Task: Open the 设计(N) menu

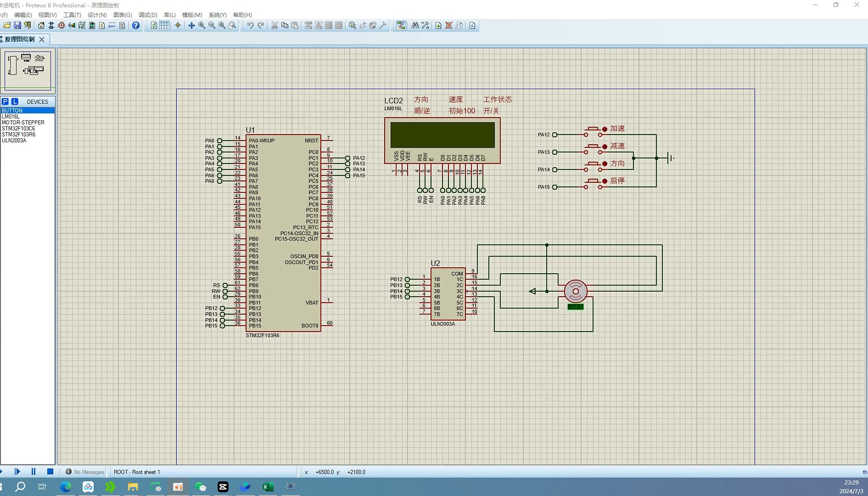Action: pos(97,15)
